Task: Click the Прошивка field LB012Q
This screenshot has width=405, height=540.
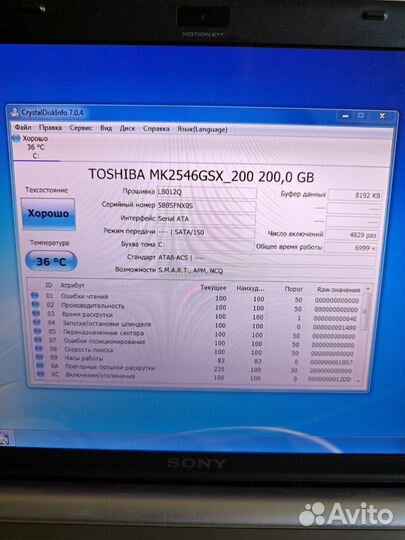Action: point(207,193)
